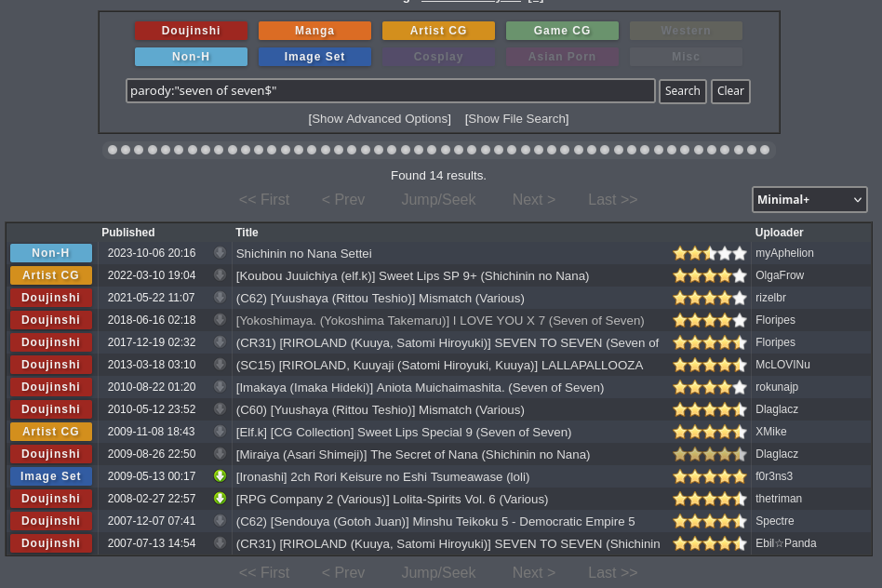Toggle the Manga category filter

coord(314,31)
